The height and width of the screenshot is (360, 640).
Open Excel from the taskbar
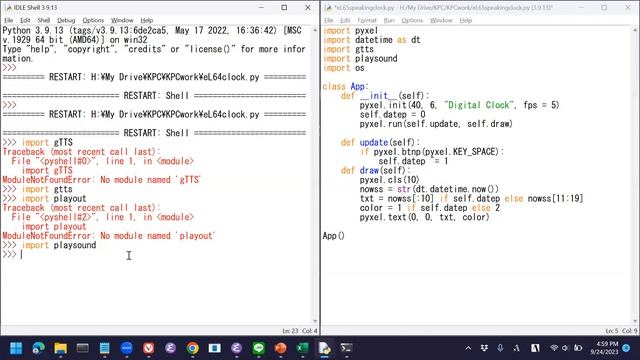(x=302, y=348)
